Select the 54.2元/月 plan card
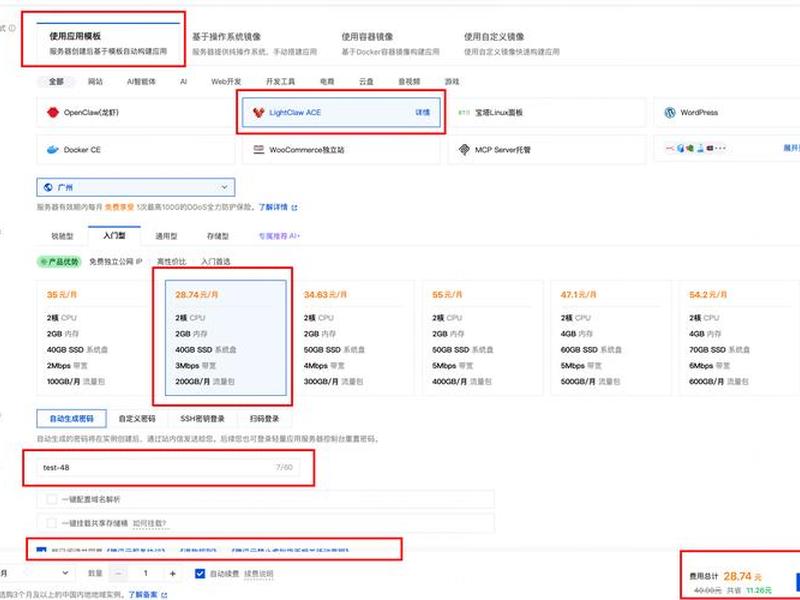The width and height of the screenshot is (800, 600). [740, 338]
